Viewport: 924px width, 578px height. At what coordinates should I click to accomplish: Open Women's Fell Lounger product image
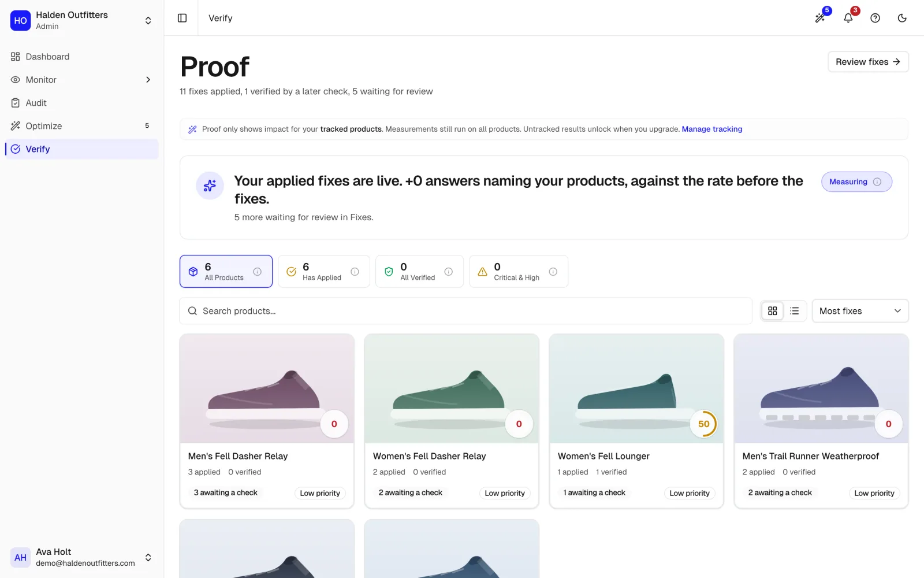click(x=636, y=388)
